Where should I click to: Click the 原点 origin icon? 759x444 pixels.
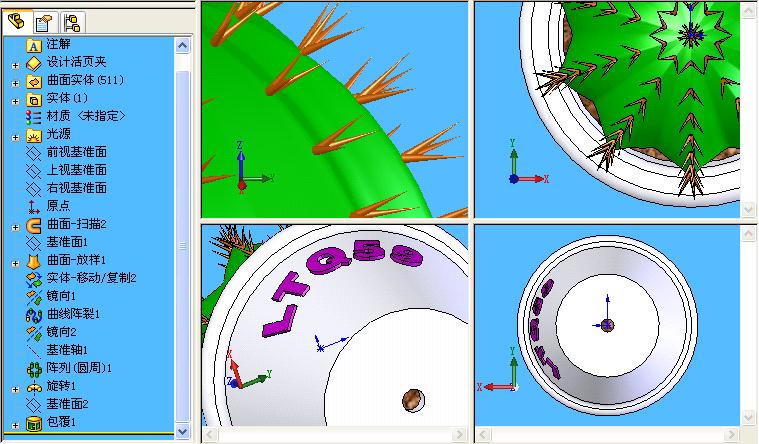(x=33, y=207)
